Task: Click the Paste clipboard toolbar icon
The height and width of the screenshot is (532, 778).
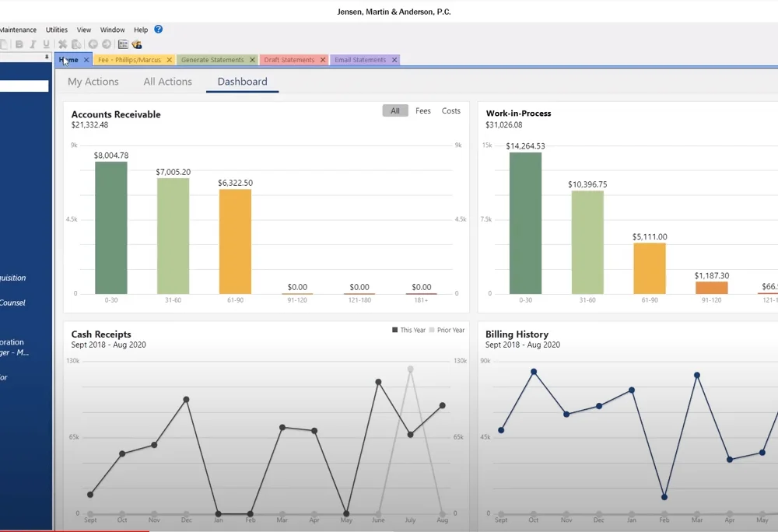Action: click(x=76, y=44)
